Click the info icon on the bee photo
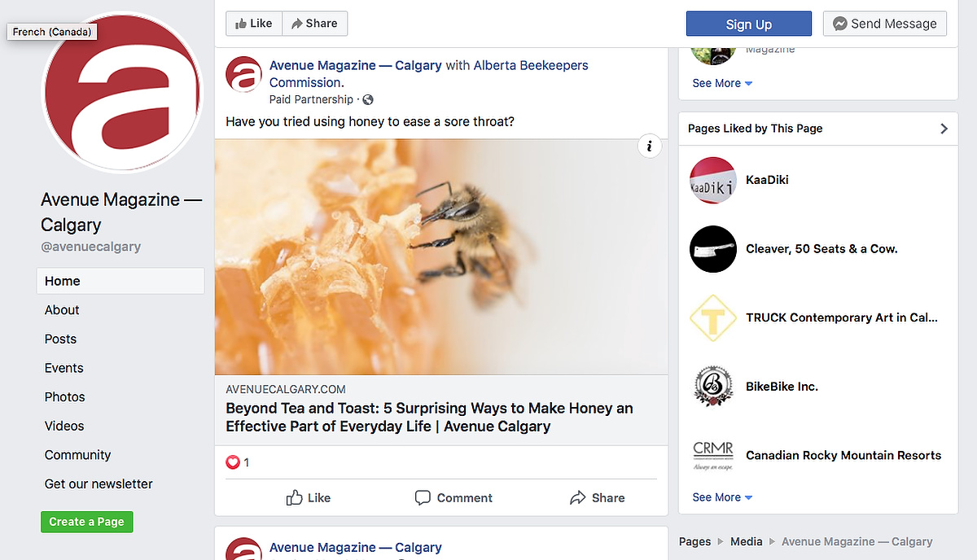The height and width of the screenshot is (560, 977). tap(649, 147)
